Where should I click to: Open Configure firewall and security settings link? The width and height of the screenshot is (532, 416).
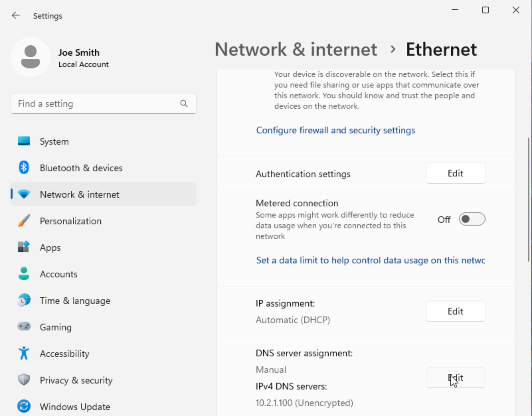tap(335, 130)
